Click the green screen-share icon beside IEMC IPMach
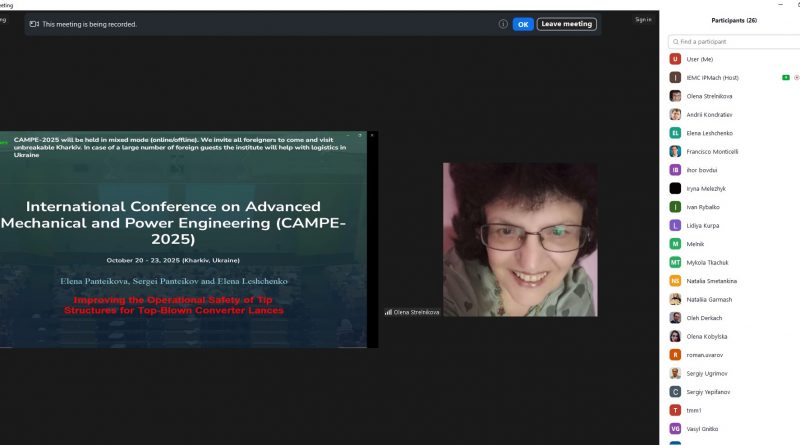The width and height of the screenshot is (800, 445). [x=786, y=77]
